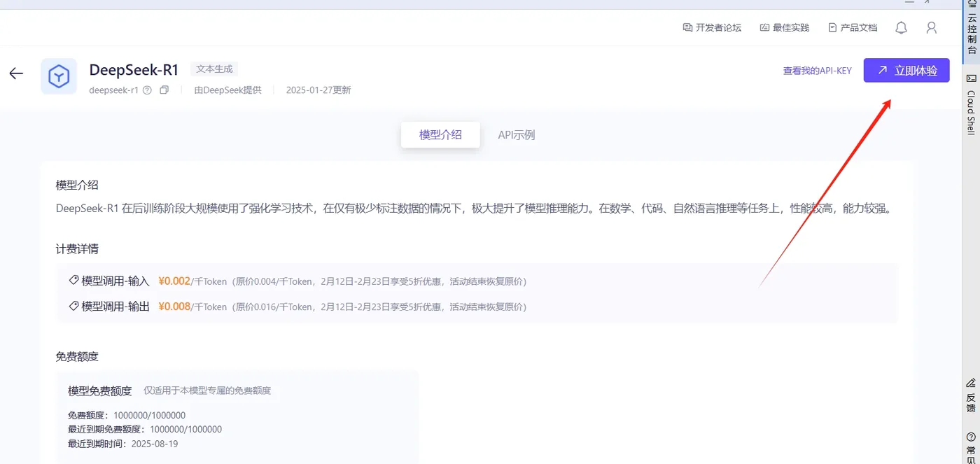Open help icon beside deepseek-r1
Screen dimensions: 980x464
[147, 90]
